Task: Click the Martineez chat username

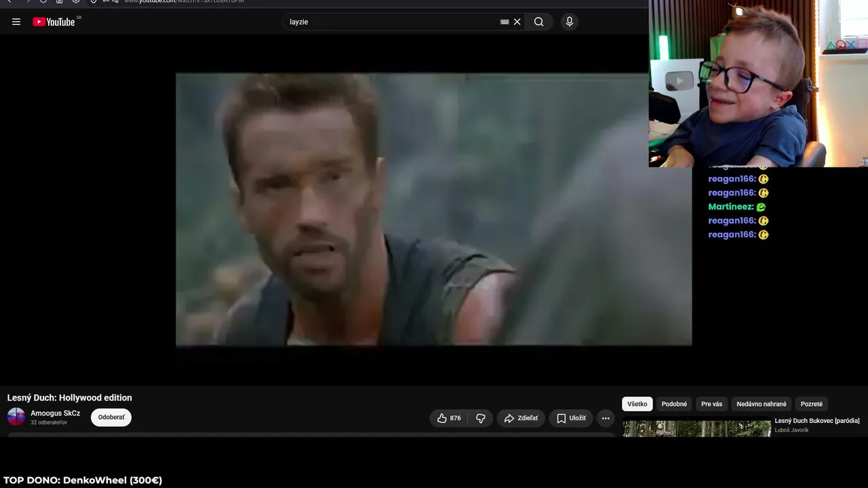Action: click(731, 207)
